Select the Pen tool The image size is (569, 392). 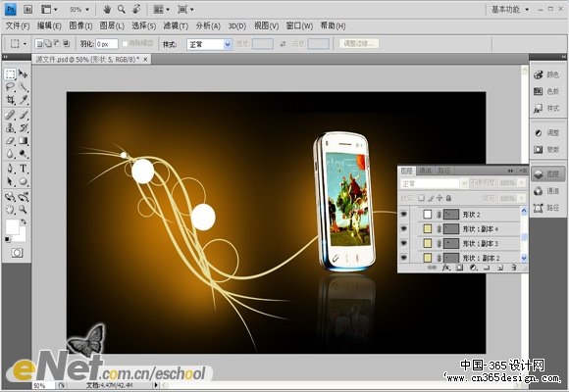pos(10,169)
